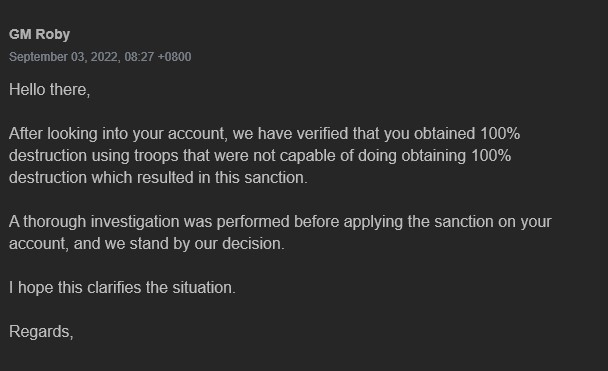
Task: Click the line beginning After looking into your account
Action: pos(264,134)
